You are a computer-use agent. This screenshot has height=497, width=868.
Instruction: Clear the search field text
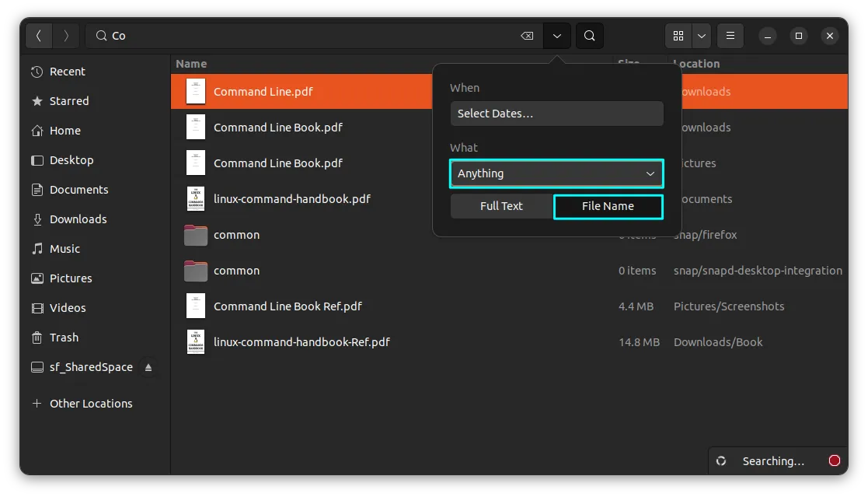point(527,36)
